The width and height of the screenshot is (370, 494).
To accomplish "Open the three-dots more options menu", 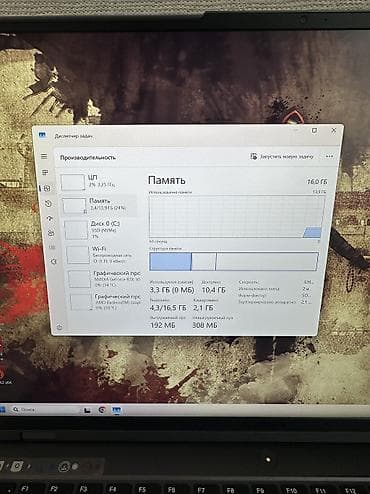I will click(329, 156).
